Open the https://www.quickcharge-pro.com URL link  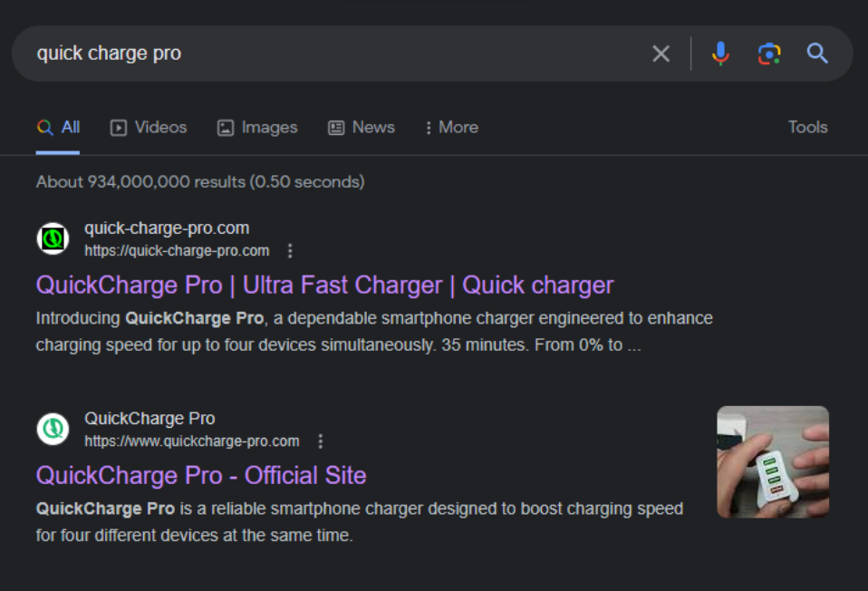pos(192,441)
